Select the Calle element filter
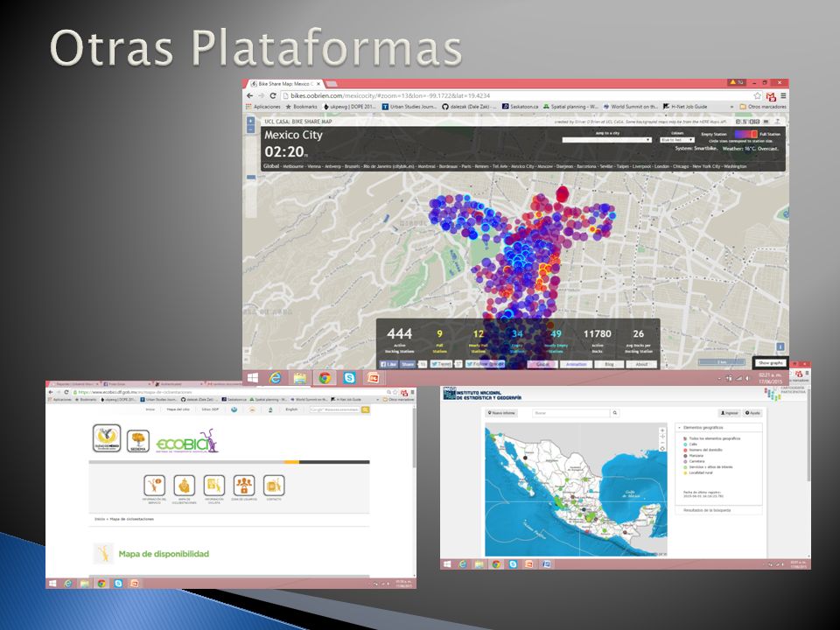The image size is (840, 630). click(x=689, y=444)
